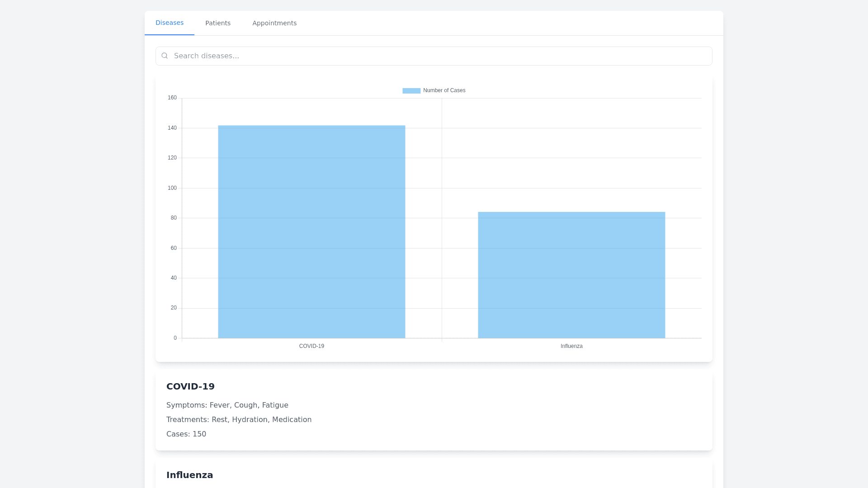Click the search magnifier icon
Viewport: 868px width, 488px height.
coord(165,56)
